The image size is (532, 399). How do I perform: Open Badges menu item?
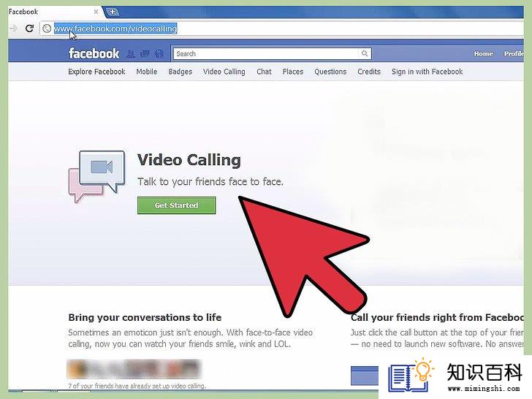180,72
